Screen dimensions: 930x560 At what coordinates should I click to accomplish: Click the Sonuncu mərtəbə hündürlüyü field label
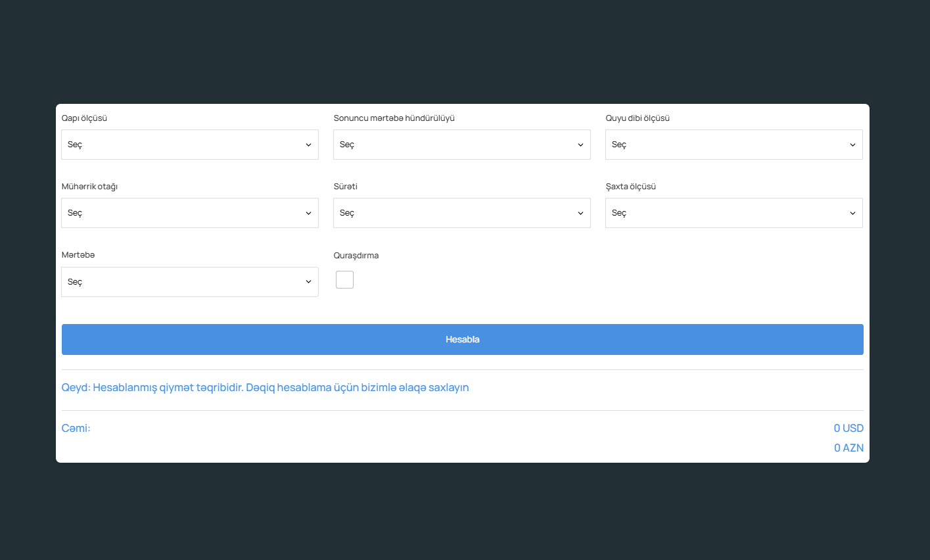coord(394,118)
